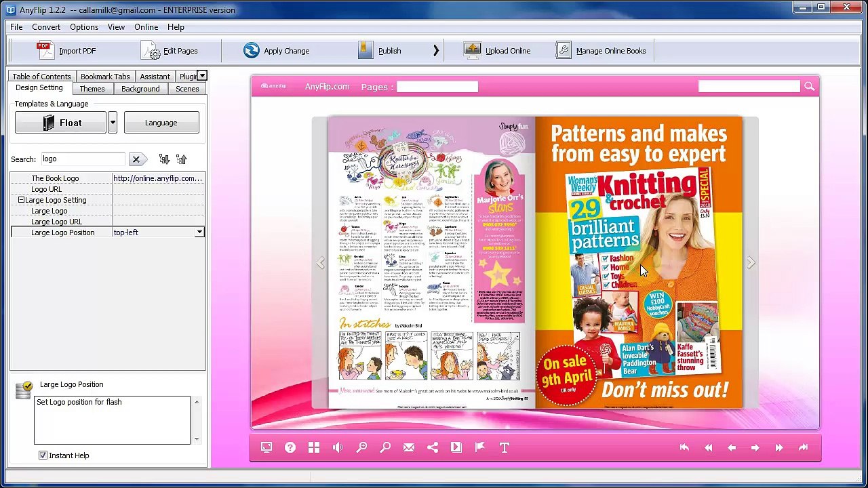Click the viewer search input field
The image size is (868, 488).
(x=749, y=86)
